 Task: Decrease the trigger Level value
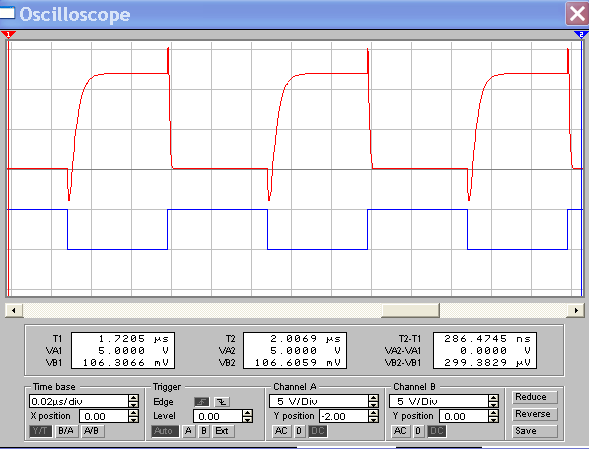point(248,419)
